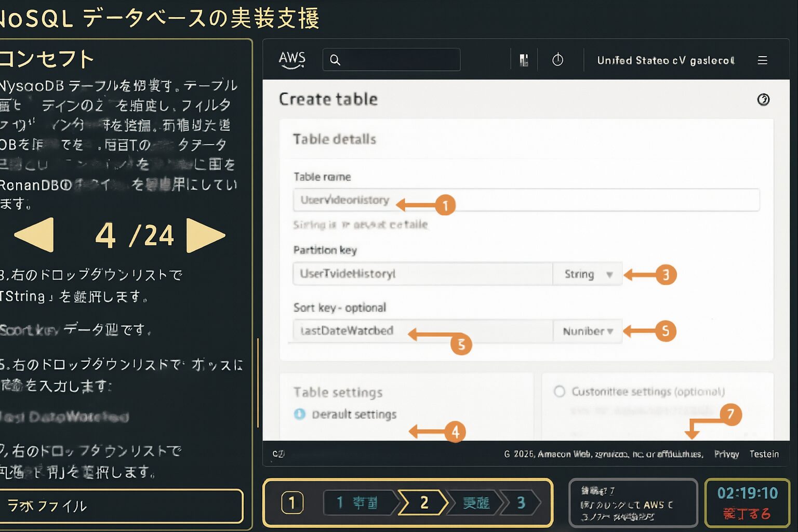Go to next instruction page arrow
This screenshot has width=798, height=532.
click(x=205, y=235)
